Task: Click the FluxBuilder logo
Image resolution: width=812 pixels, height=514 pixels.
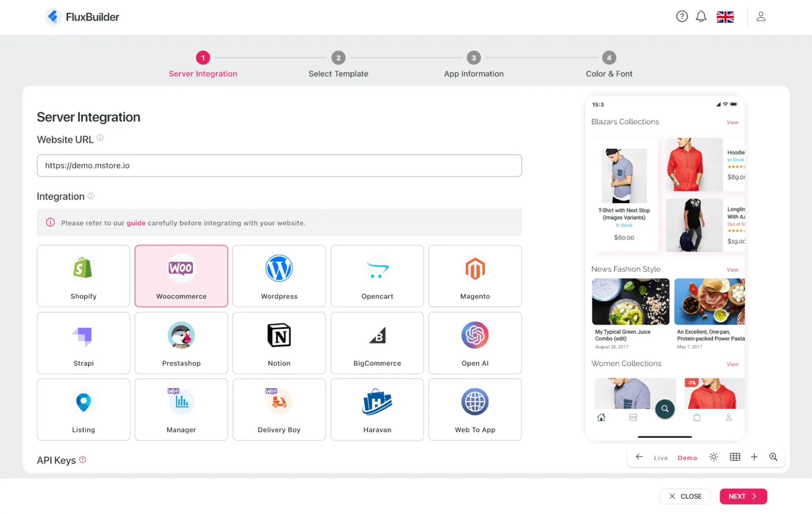Action: (x=82, y=17)
